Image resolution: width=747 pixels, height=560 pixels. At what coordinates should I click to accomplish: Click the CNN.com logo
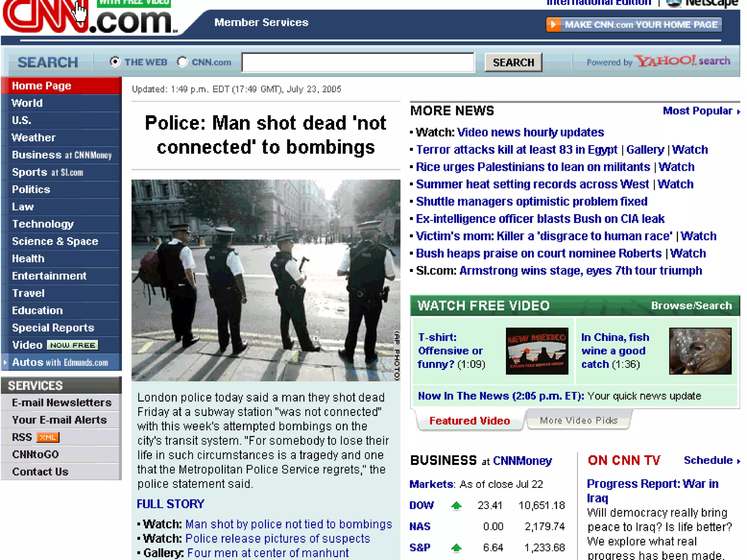pyautogui.click(x=89, y=19)
